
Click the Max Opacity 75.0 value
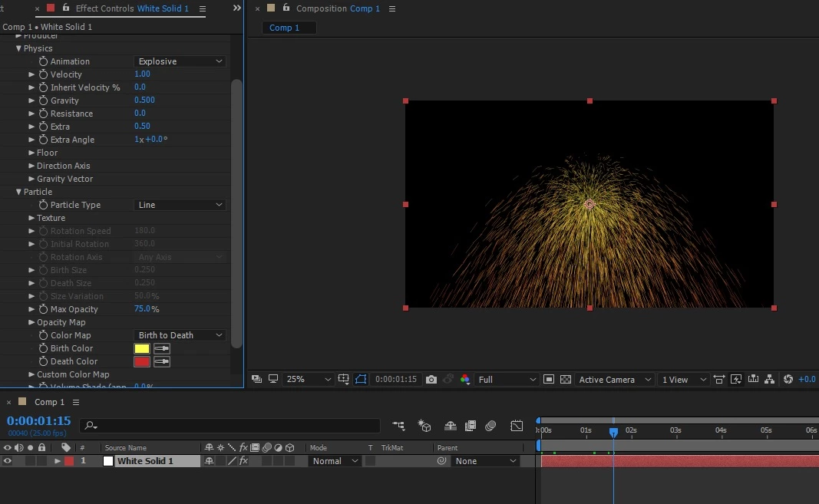(142, 309)
